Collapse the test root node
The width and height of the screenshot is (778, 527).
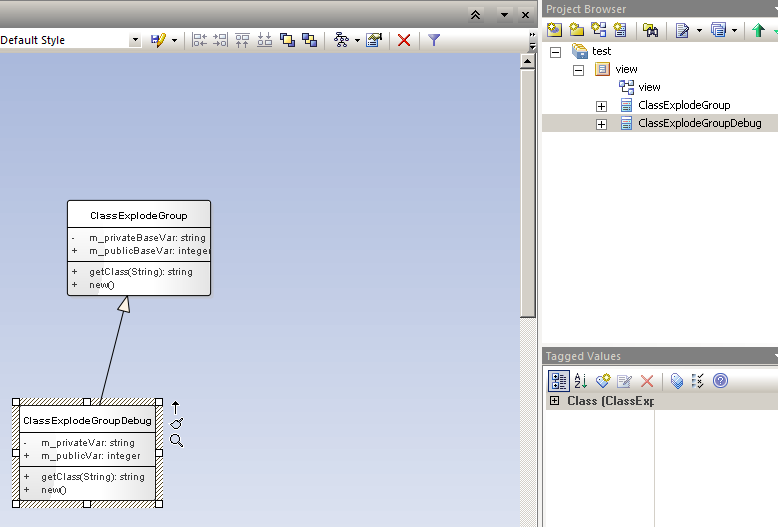(x=556, y=51)
